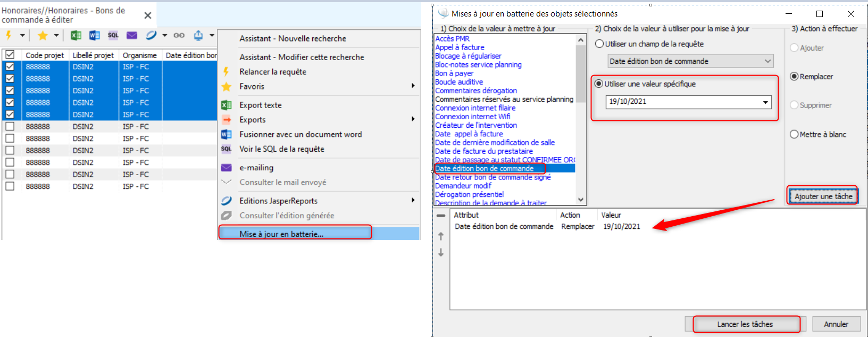Remove task with the minus icon
The height and width of the screenshot is (337, 868).
(x=441, y=216)
